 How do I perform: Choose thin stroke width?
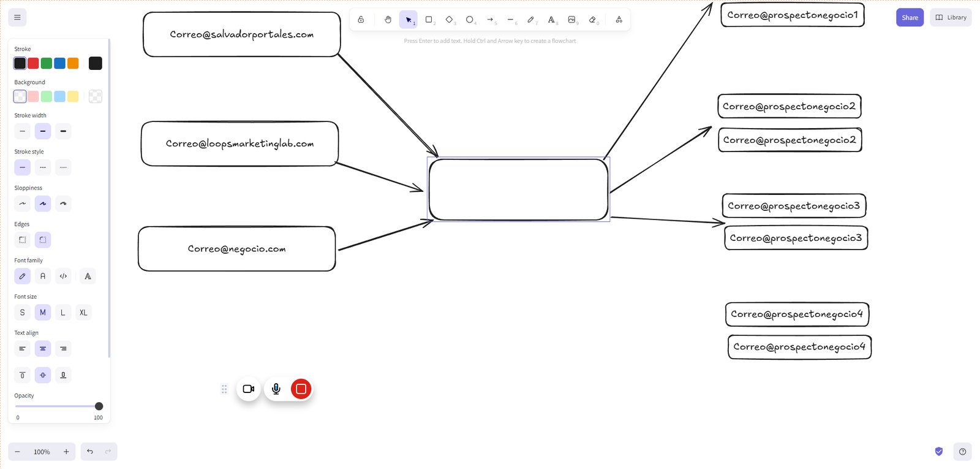[23, 131]
